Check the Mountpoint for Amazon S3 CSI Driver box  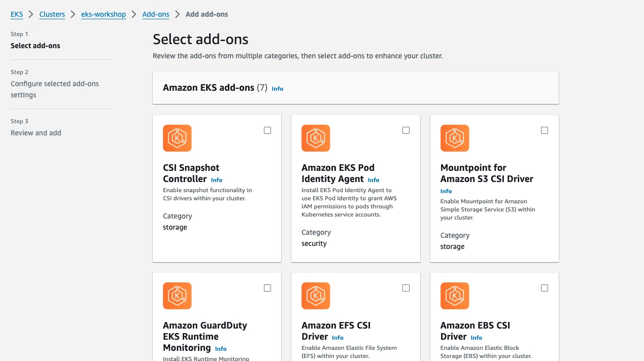pos(545,130)
